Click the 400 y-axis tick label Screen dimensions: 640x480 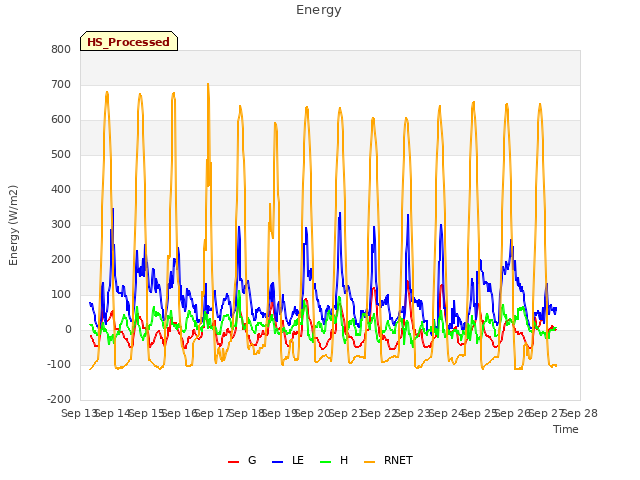click(x=61, y=189)
